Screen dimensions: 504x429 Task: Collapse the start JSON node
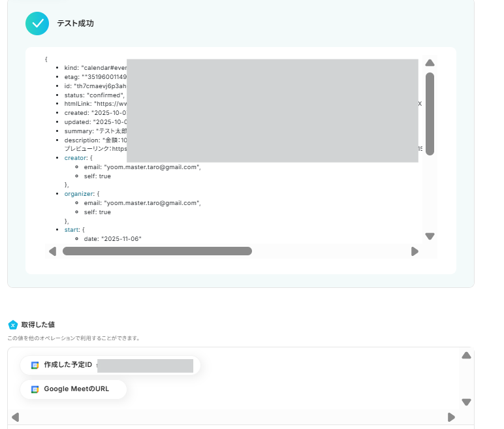72,230
